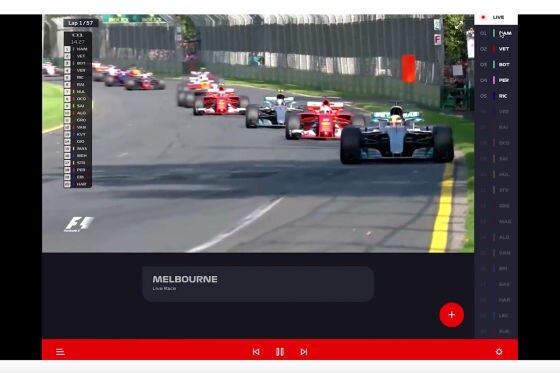This screenshot has width=560, height=373.
Task: Open the settings gear icon
Action: pyautogui.click(x=499, y=352)
